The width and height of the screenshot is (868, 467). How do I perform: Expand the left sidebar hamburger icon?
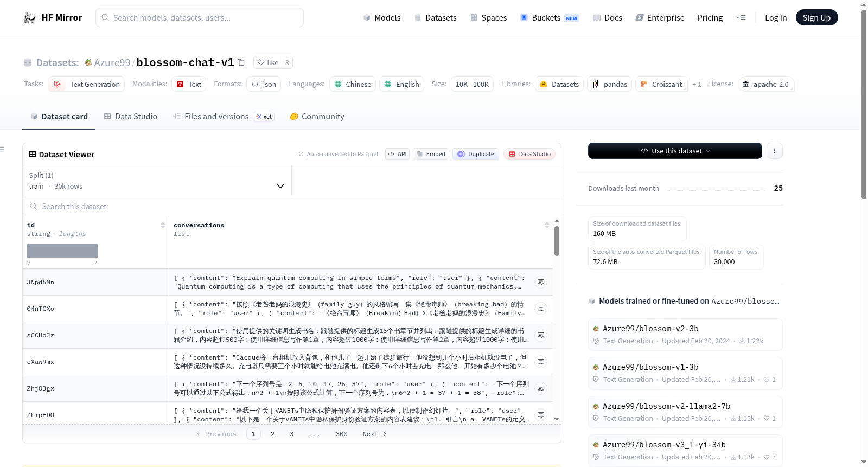[2, 149]
